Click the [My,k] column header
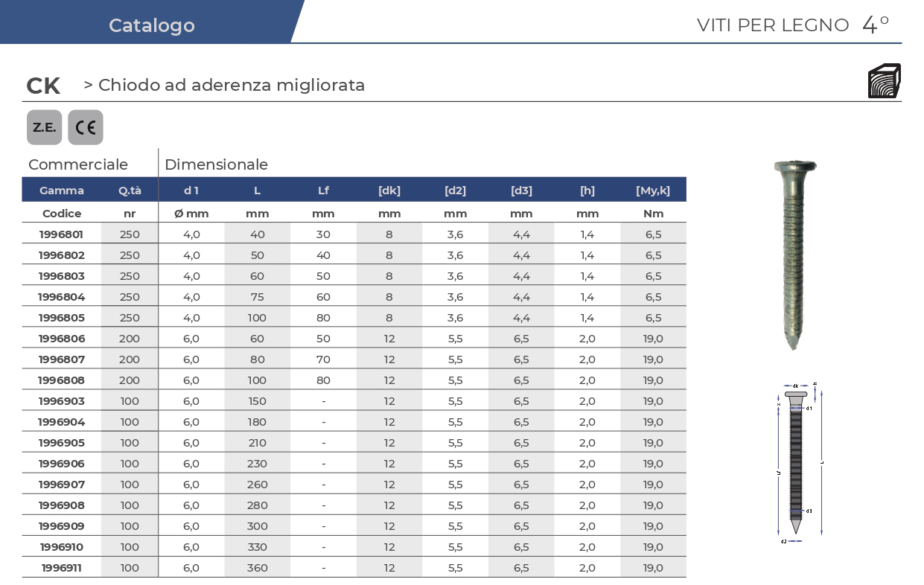Screen dimensions: 924x585 653,191
